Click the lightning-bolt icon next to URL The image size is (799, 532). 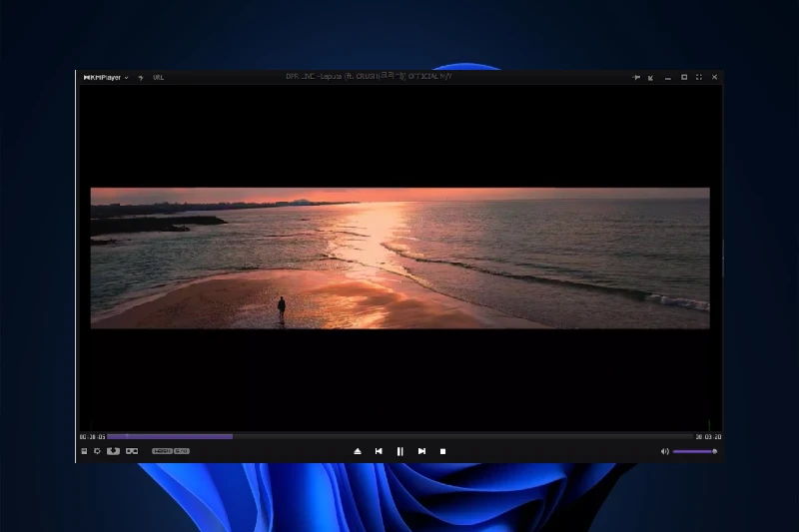(x=141, y=78)
